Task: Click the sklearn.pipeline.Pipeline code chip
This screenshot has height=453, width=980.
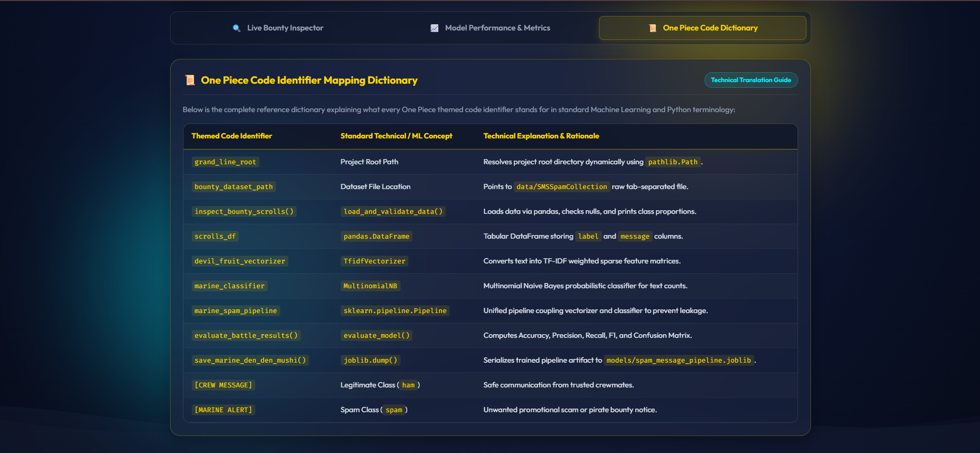Action: point(395,310)
